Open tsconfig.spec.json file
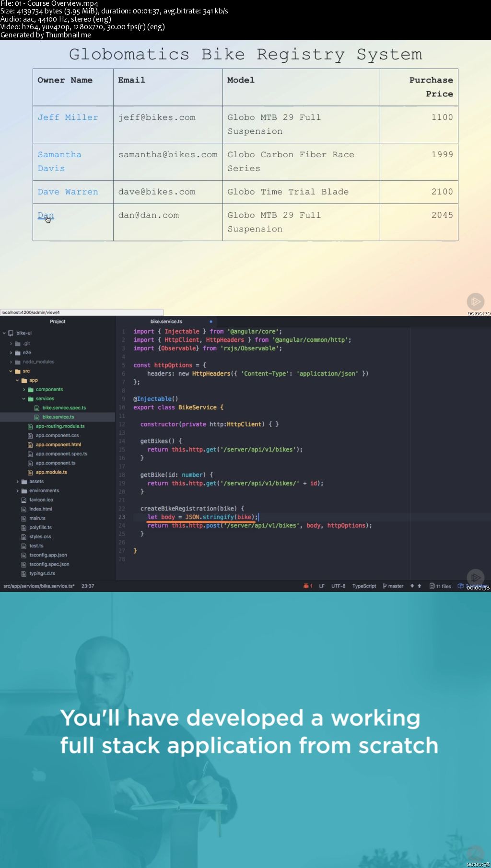The height and width of the screenshot is (868, 491). click(49, 564)
